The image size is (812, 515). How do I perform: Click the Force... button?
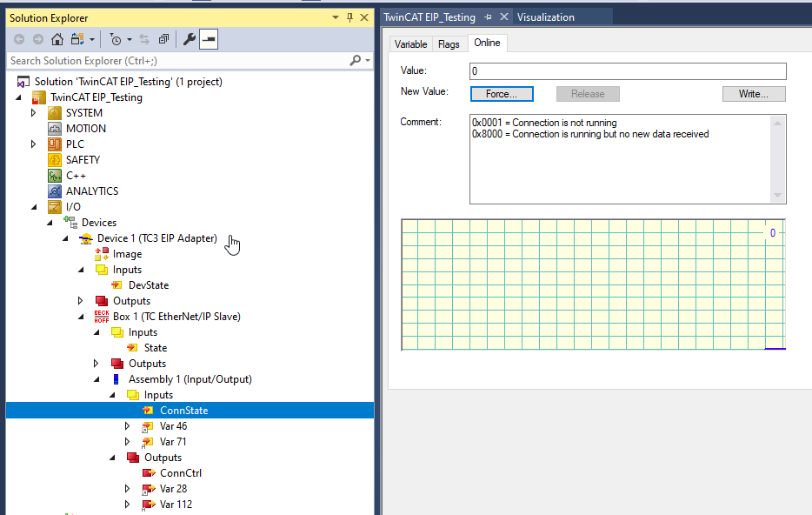502,94
